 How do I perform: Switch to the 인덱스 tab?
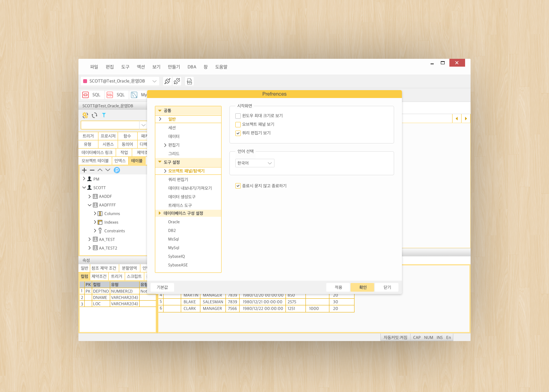(120, 161)
